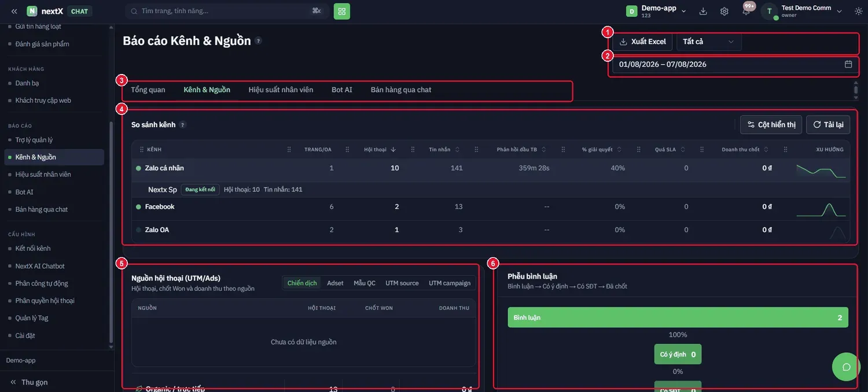This screenshot has height=392, width=868.
Task: Reload the table with Tải lại
Action: (828, 124)
